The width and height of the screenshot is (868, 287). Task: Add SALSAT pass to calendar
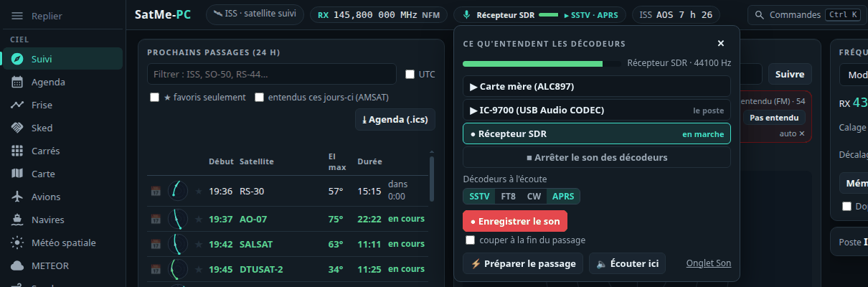[156, 244]
